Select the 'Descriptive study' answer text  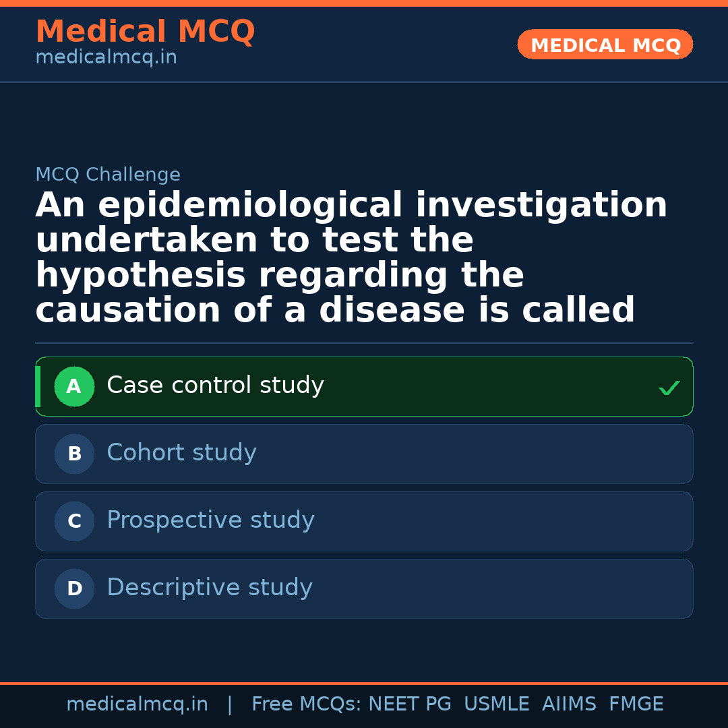pyautogui.click(x=209, y=588)
